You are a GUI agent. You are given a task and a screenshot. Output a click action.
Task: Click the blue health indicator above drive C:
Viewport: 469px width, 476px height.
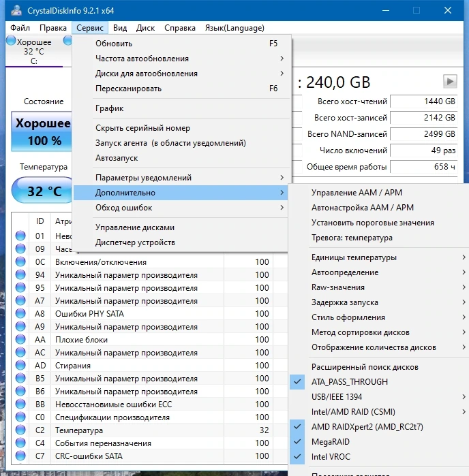click(11, 41)
